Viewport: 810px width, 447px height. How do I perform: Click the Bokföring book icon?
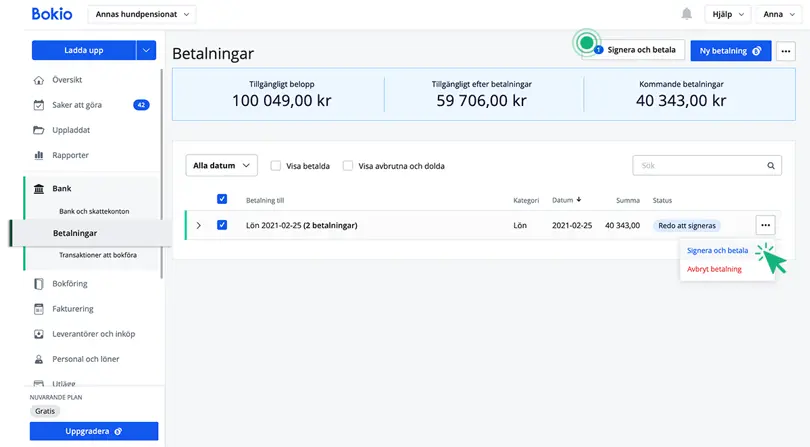[39, 284]
